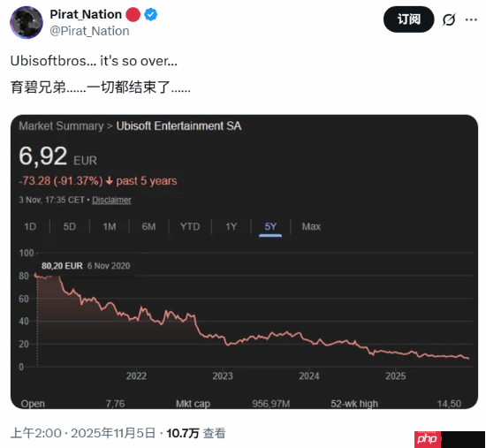The width and height of the screenshot is (486, 448).
Task: Click the blue verified badge icon
Action: pyautogui.click(x=151, y=14)
